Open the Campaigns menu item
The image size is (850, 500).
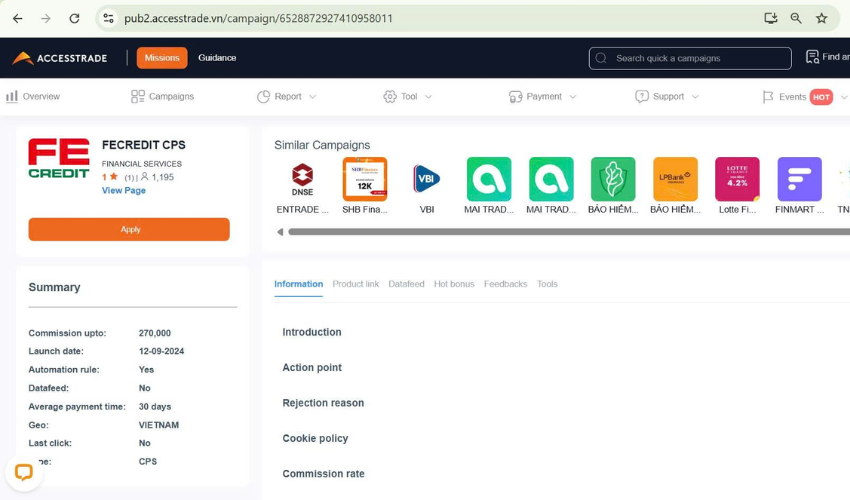pos(162,97)
